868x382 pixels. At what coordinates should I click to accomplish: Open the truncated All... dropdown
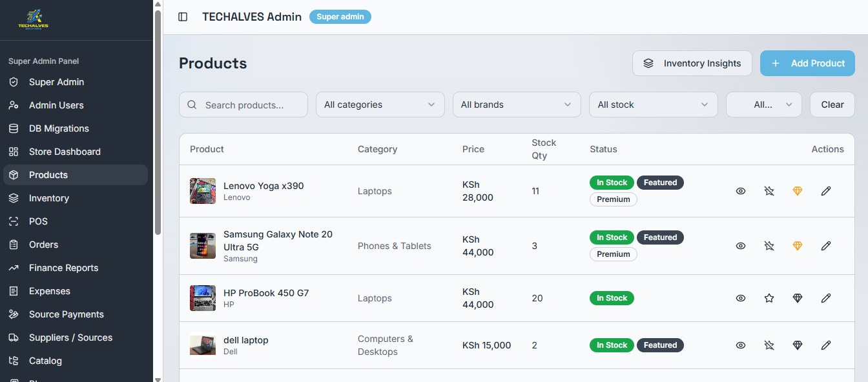[764, 105]
